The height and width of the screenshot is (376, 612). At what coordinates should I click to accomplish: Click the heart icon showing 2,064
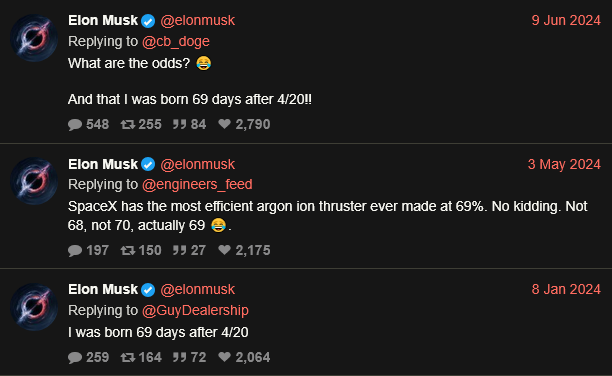224,357
